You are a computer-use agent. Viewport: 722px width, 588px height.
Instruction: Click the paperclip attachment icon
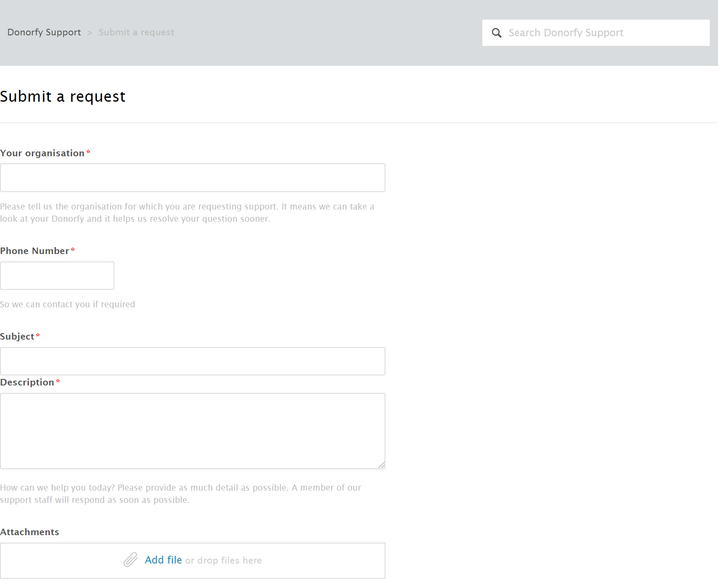[x=131, y=560]
